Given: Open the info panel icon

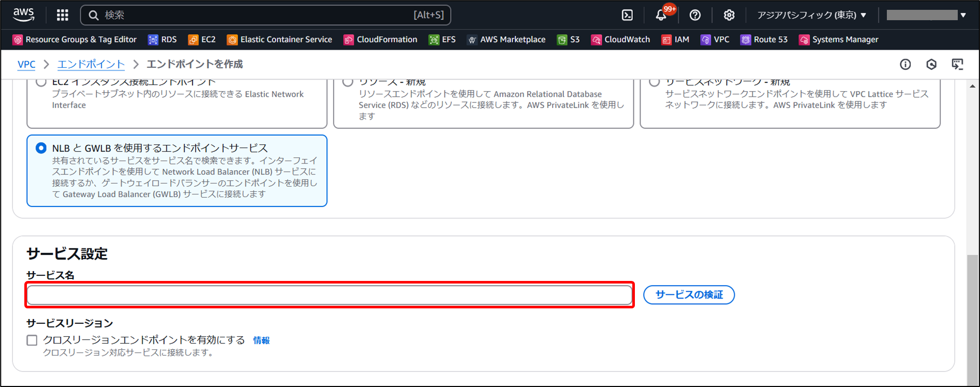Looking at the screenshot, I should tap(905, 64).
